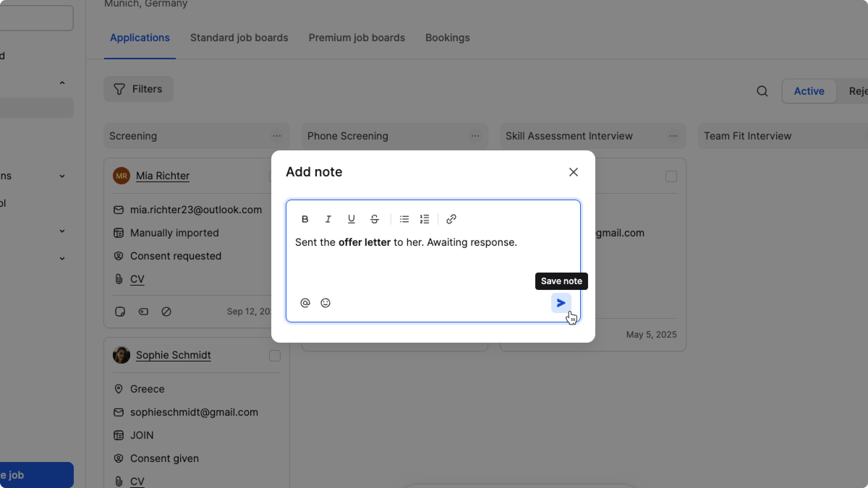The image size is (868, 488).
Task: Switch to the Standard job boards tab
Action: pyautogui.click(x=239, y=38)
